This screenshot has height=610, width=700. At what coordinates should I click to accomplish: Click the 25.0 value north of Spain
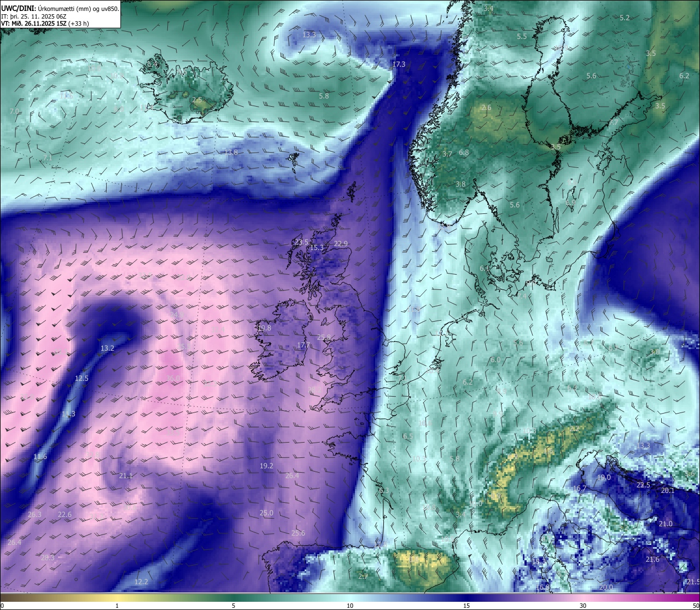[x=266, y=513]
